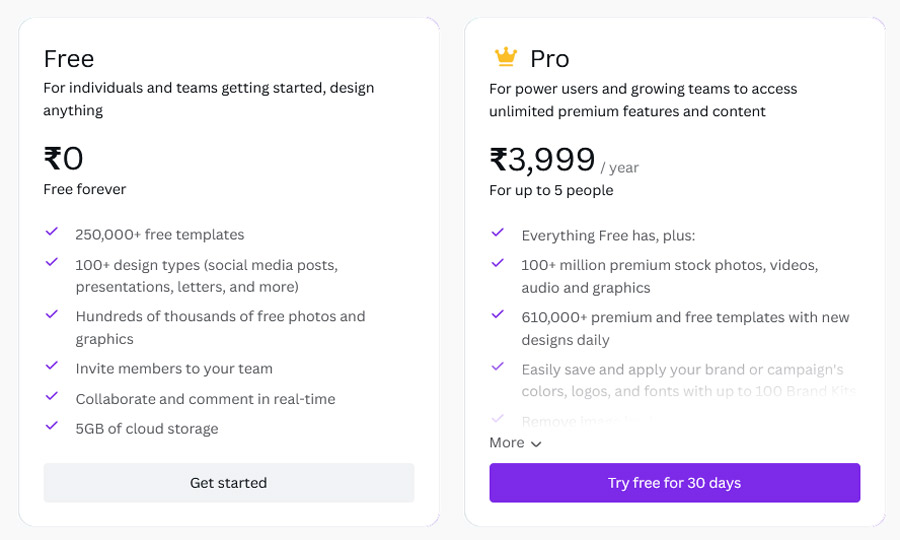Click the checkmark next to Easily save and apply your brand

point(498,366)
